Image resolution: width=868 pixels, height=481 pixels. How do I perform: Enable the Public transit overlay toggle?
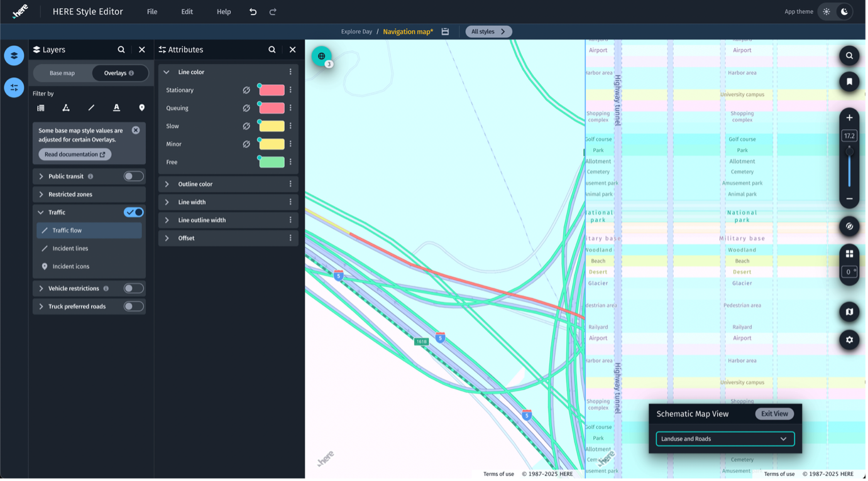pyautogui.click(x=133, y=176)
